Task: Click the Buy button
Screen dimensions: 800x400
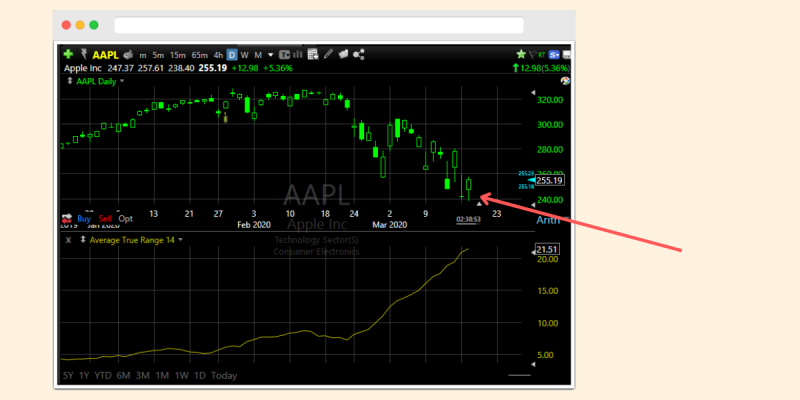Action: click(84, 218)
